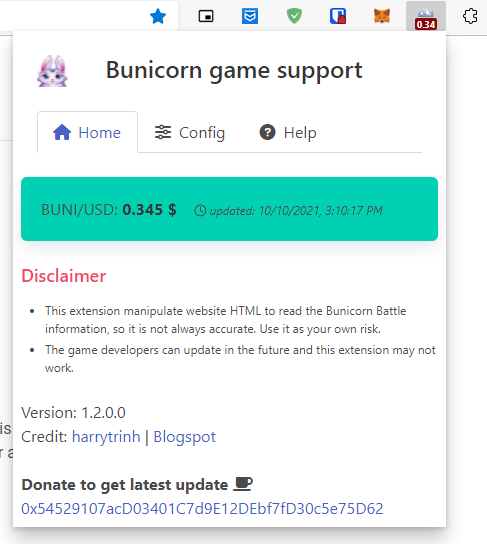Click the house icon in Home tab
Screen dimensions: 487x544
(x=62, y=132)
